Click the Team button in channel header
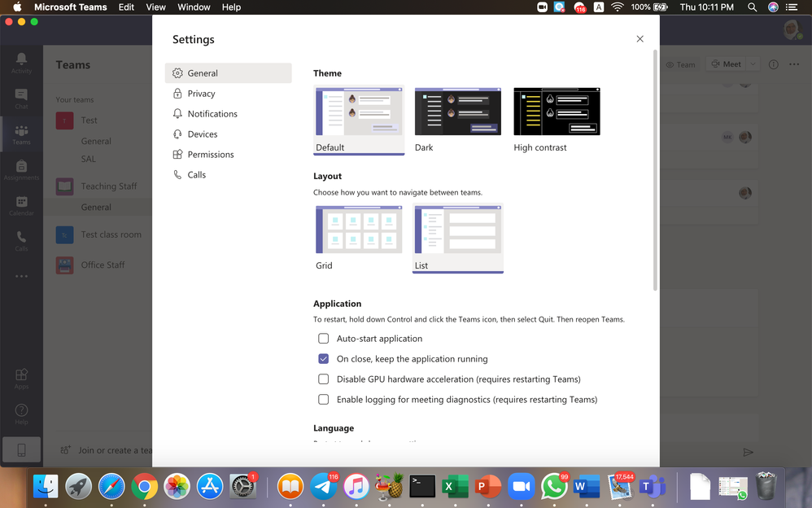 pyautogui.click(x=680, y=65)
